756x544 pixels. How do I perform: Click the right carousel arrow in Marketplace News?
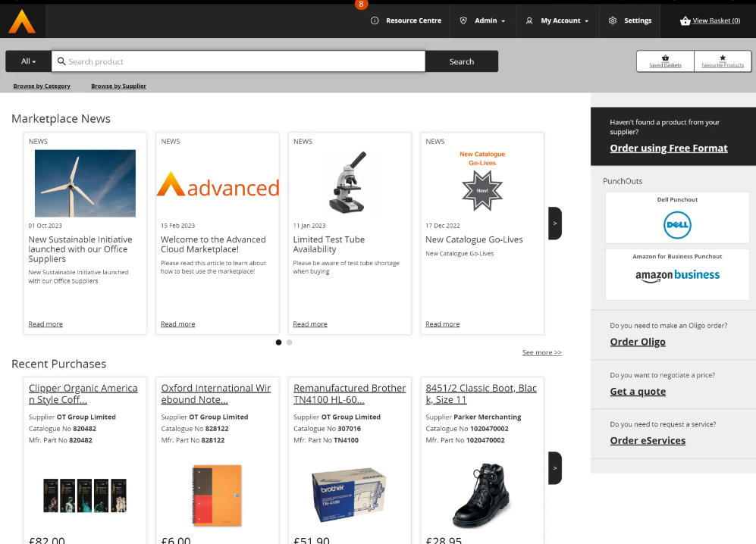(554, 223)
